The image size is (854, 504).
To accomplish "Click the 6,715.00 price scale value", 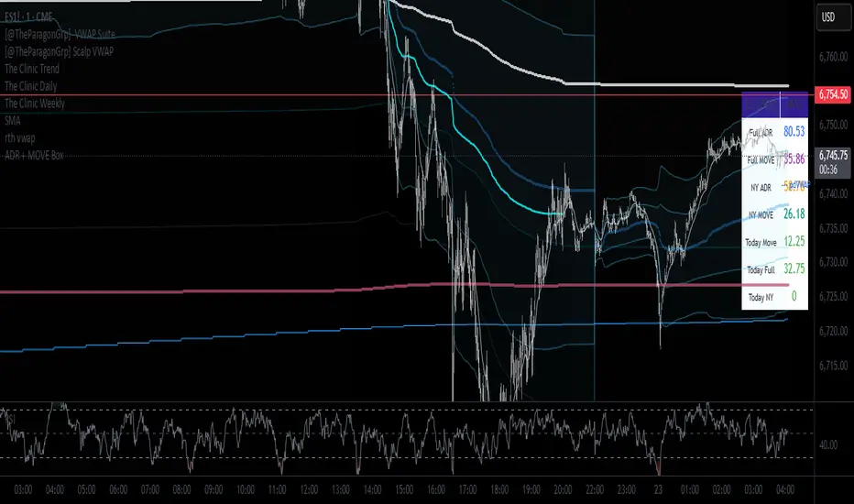I will tap(833, 365).
